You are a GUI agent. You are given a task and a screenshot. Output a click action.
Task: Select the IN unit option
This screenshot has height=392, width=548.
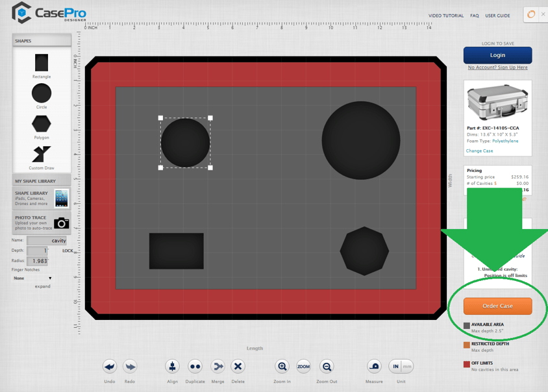pos(395,366)
